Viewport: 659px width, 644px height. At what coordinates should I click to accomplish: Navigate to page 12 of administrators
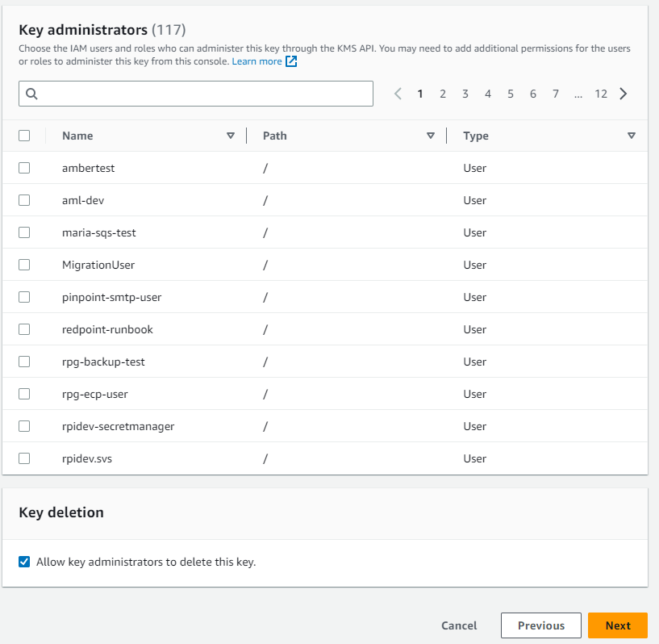pos(601,94)
